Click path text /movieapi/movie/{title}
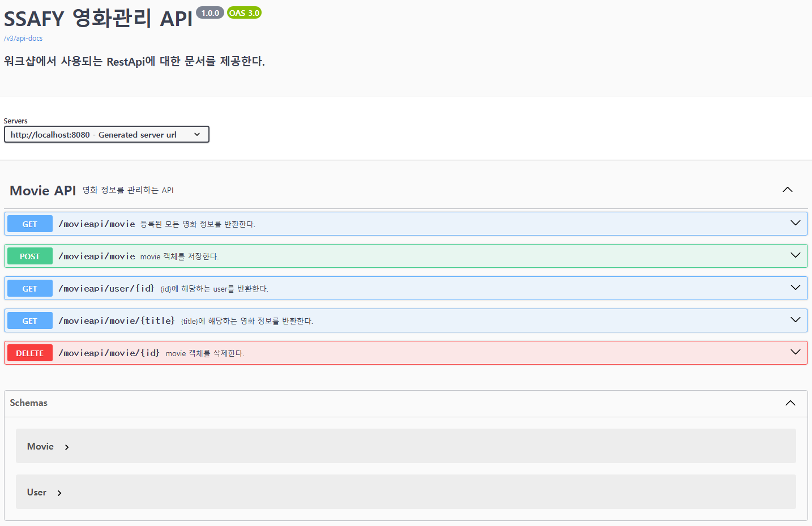This screenshot has height=526, width=812. (117, 320)
